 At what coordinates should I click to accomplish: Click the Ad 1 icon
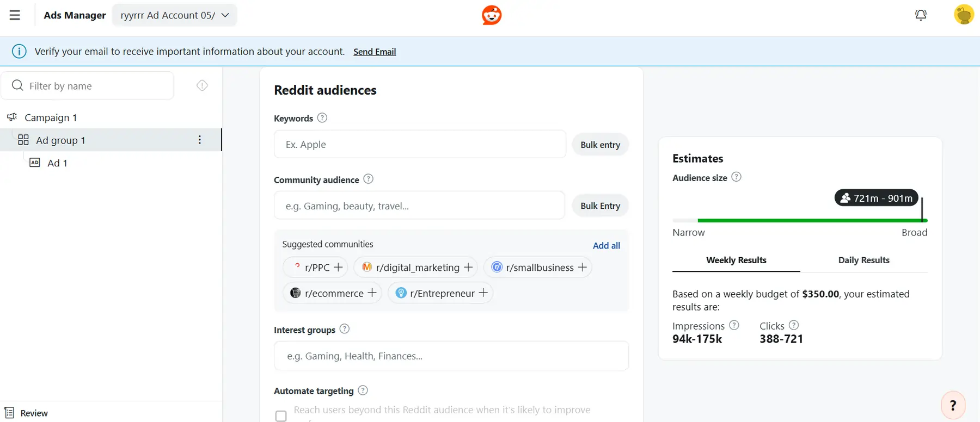pyautogui.click(x=35, y=163)
